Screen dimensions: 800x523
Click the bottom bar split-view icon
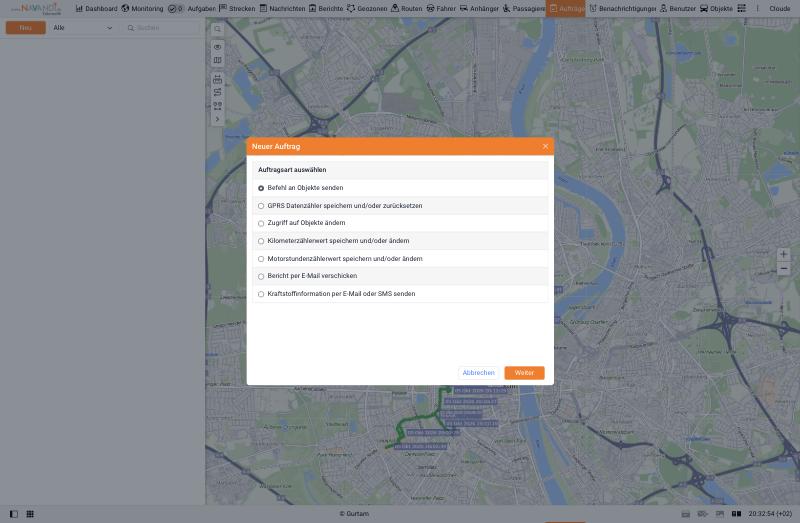pos(736,514)
